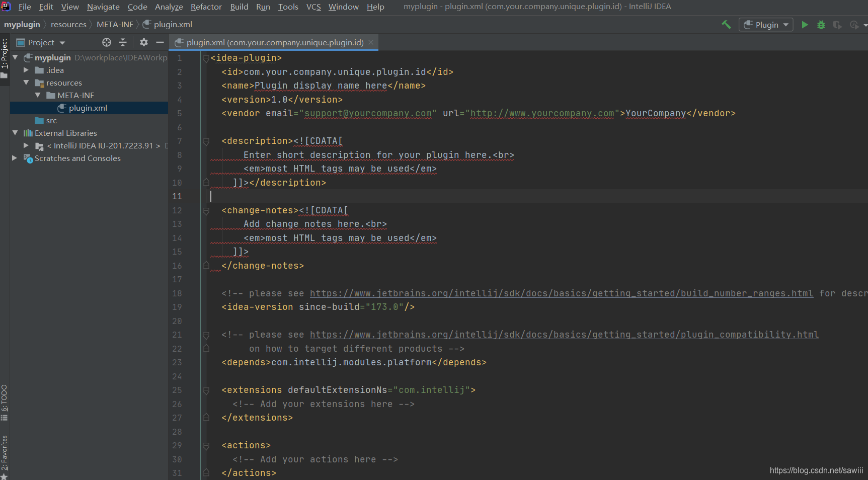Click com.intellij.modules.platform depends text
Screen dimensions: 868x480
(351, 362)
